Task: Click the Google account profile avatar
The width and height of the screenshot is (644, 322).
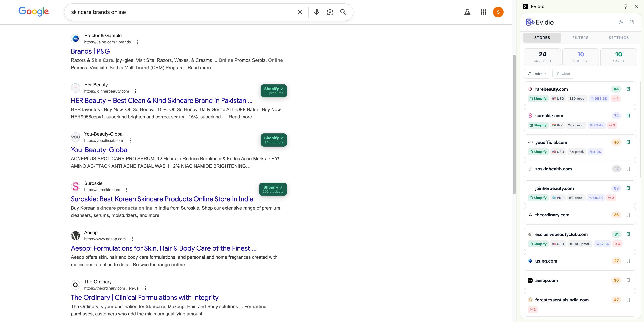Action: tap(498, 12)
